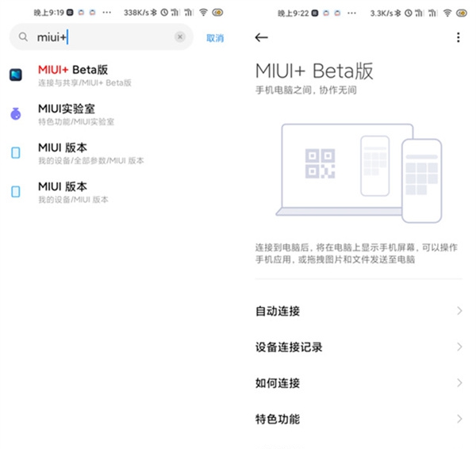Image resolution: width=476 pixels, height=449 pixels.
Task: Expand 特色功能 chevron arrow
Action: tap(459, 419)
